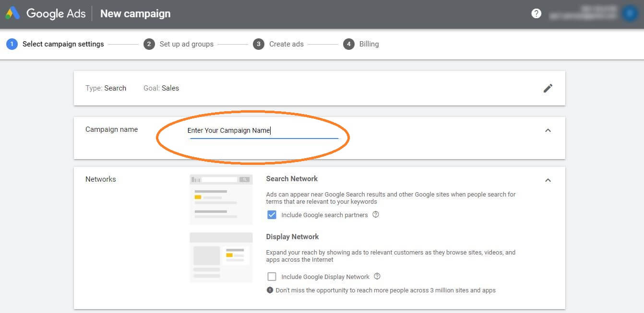Screen dimensions: 644x313
Task: Click the Campaign name text field
Action: [264, 131]
